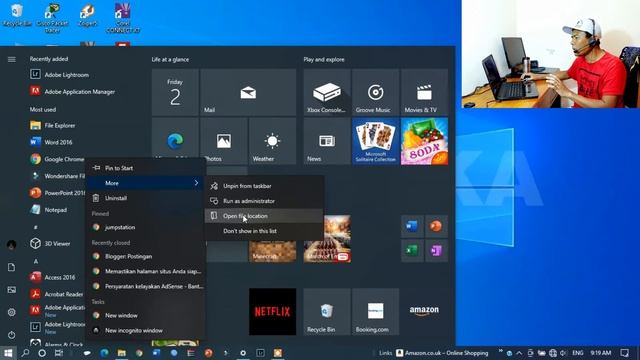This screenshot has height=360, width=640.
Task: Launch the Photos tile
Action: point(224,141)
